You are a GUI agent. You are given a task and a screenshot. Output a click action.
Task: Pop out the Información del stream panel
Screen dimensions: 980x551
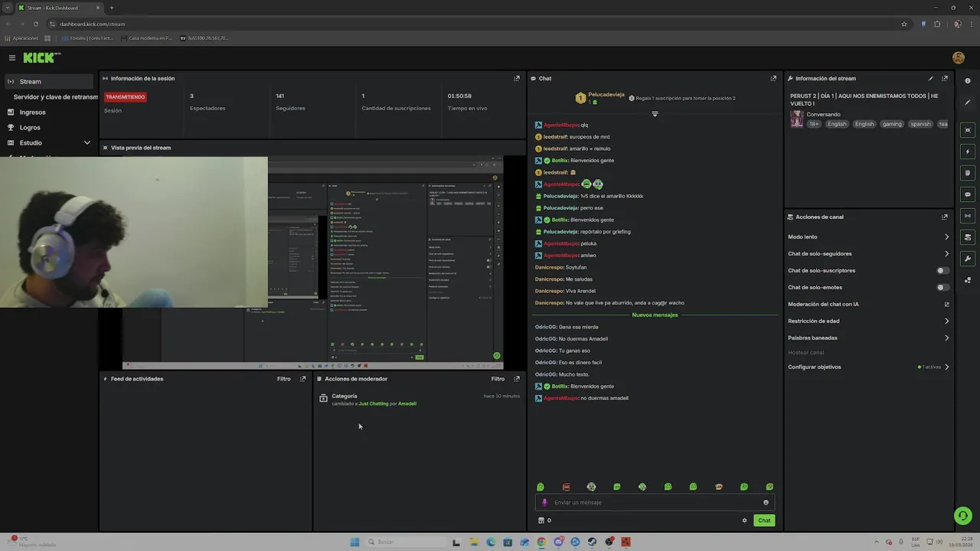click(x=945, y=78)
